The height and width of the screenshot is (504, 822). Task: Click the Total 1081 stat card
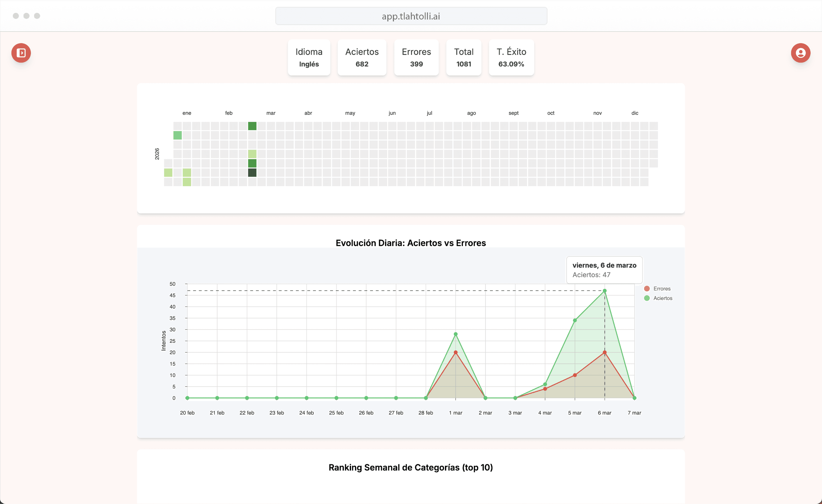click(x=463, y=57)
